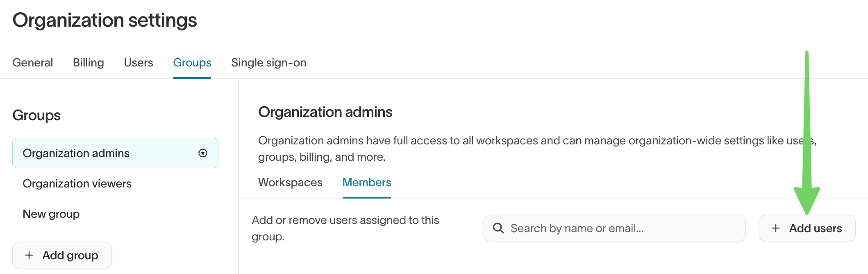
Task: Click the magnifying glass in the search field
Action: 499,228
